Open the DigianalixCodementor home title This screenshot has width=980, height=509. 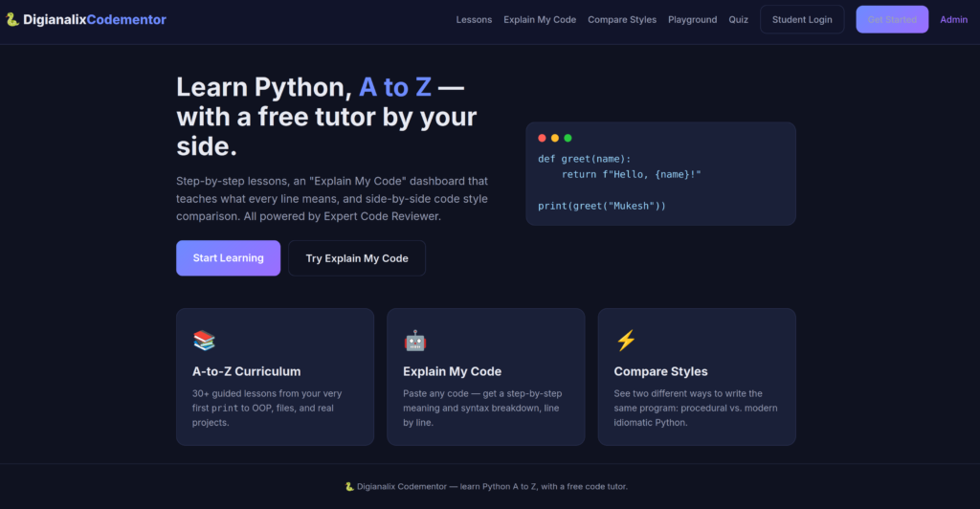pos(95,19)
